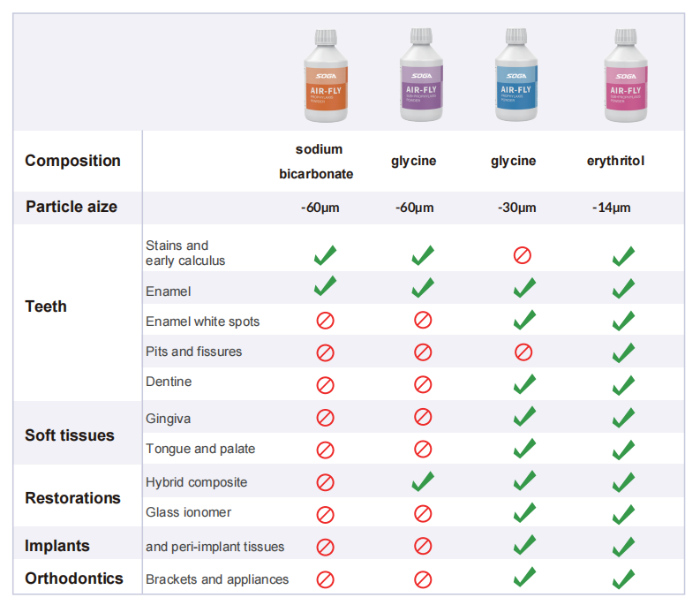Select the Particle aize row label
700x605 pixels.
tap(72, 207)
